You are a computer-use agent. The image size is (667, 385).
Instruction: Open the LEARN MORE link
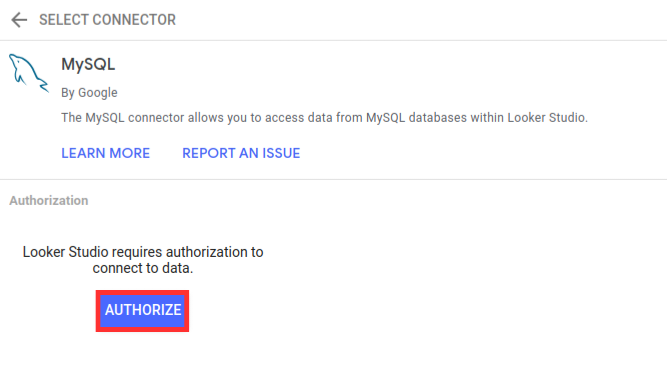tap(105, 153)
